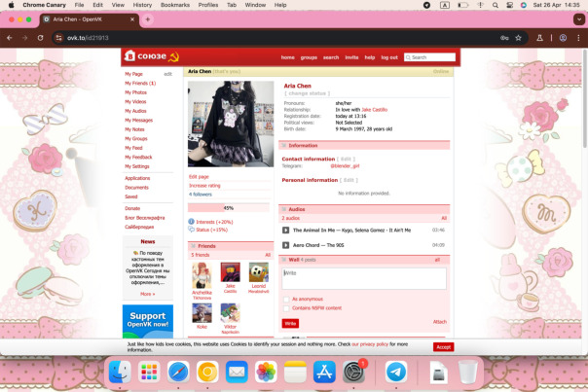The image size is (588, 392).
Task: Click the page vertical scrollbar
Action: [584, 99]
